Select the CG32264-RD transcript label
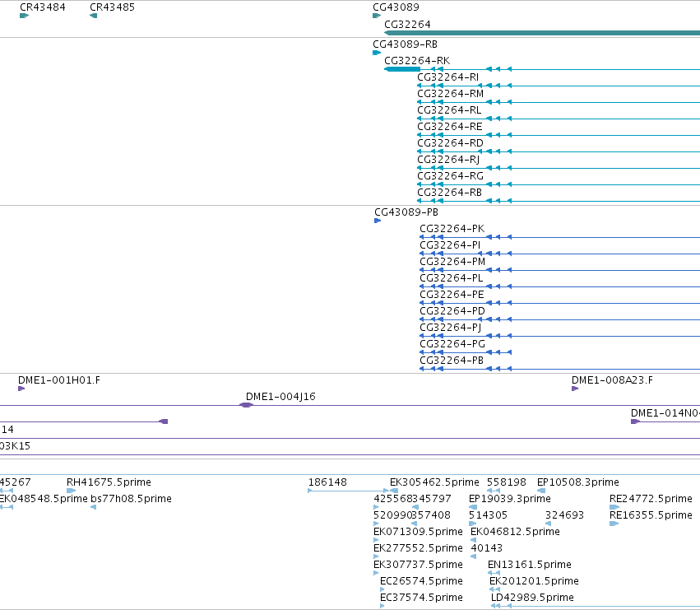This screenshot has height=610, width=700. click(x=450, y=143)
